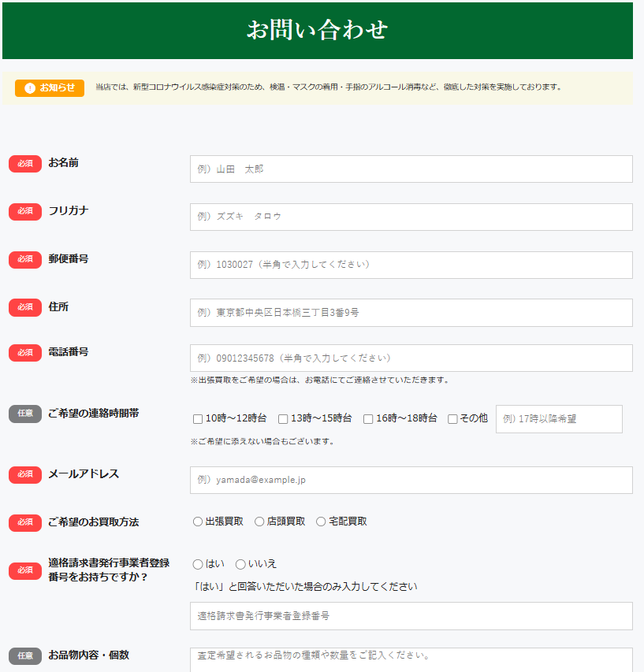Click the 適格請求書発行事業者登録番号 input field
Image resolution: width=644 pixels, height=672 pixels.
411,616
